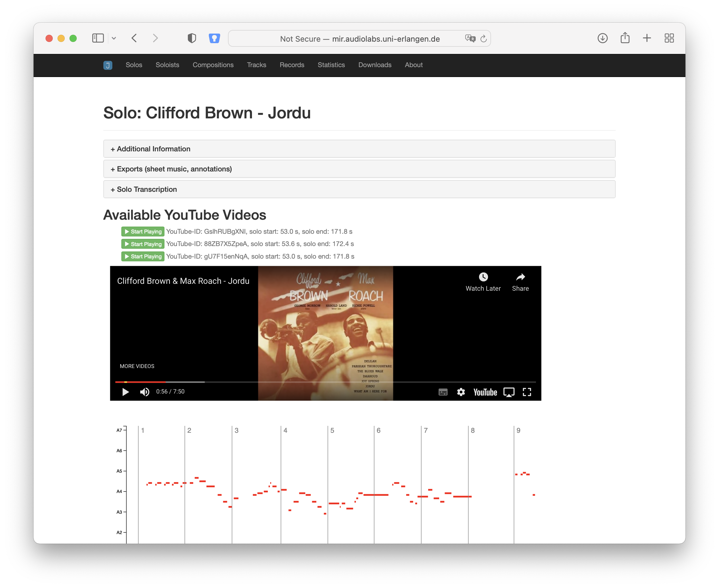
Task: Open the privacy shield report
Action: point(192,38)
